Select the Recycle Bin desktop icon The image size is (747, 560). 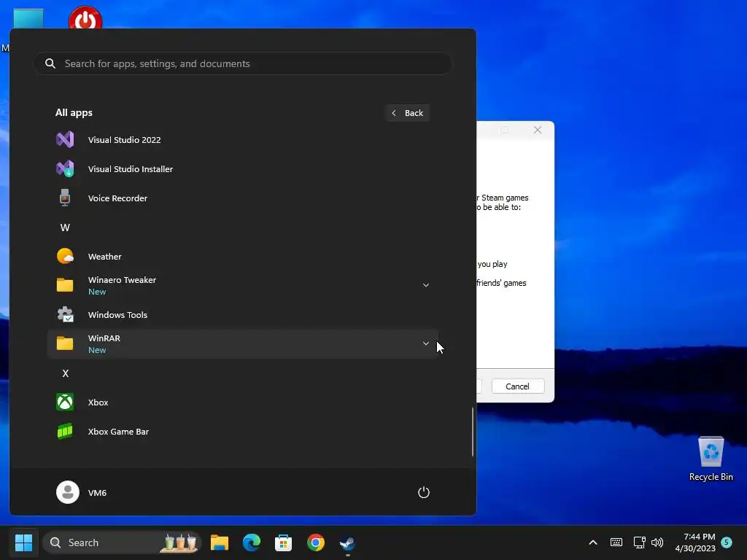tap(711, 459)
